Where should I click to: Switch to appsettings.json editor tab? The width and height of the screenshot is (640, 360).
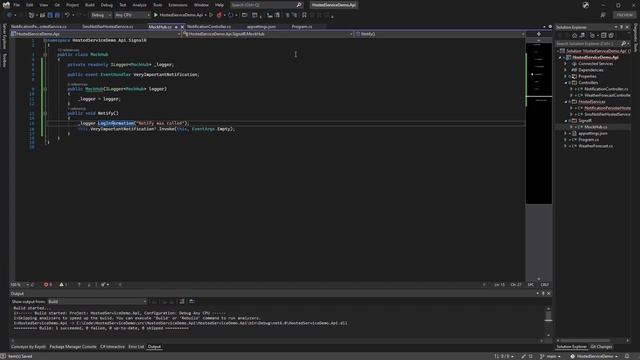click(x=261, y=27)
